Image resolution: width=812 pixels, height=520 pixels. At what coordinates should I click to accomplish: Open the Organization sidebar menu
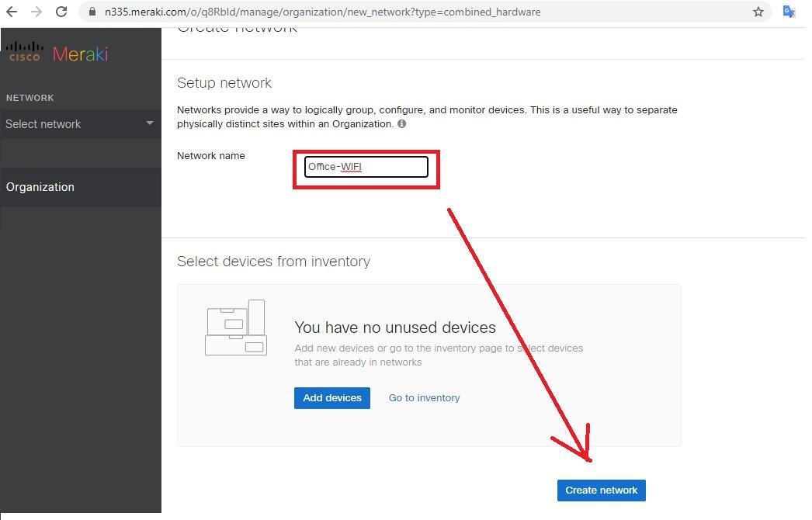click(x=40, y=187)
